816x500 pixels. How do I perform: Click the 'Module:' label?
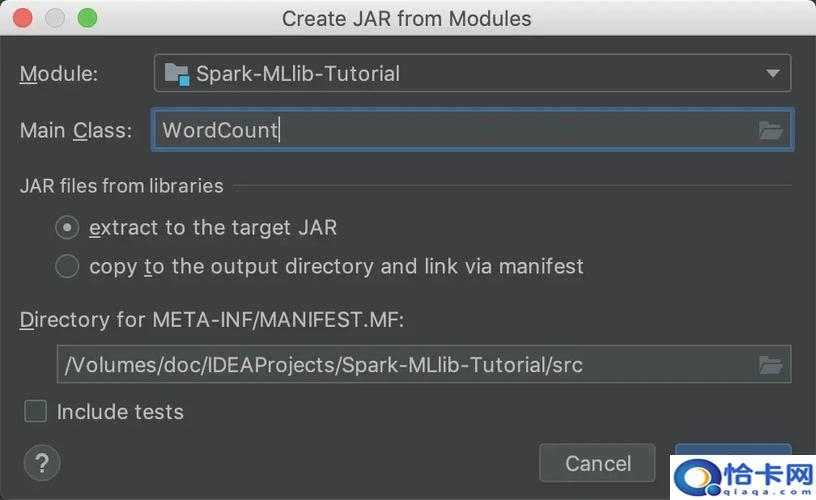[x=59, y=73]
